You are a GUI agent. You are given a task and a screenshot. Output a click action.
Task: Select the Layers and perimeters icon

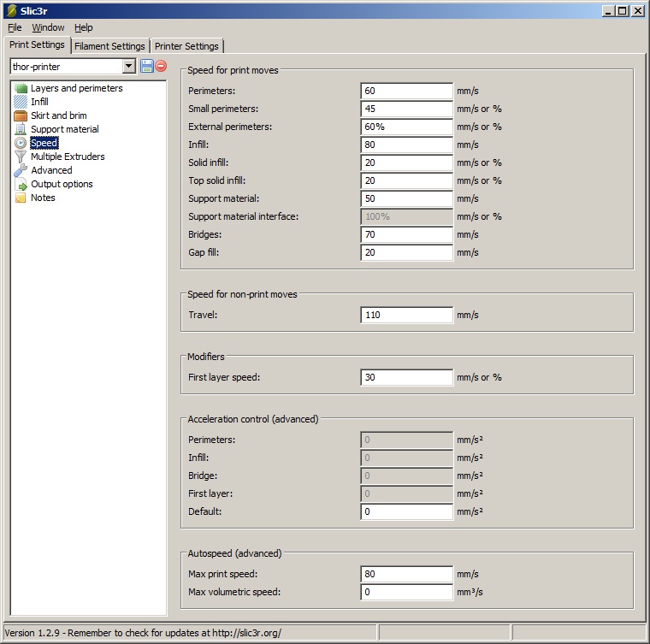point(21,88)
